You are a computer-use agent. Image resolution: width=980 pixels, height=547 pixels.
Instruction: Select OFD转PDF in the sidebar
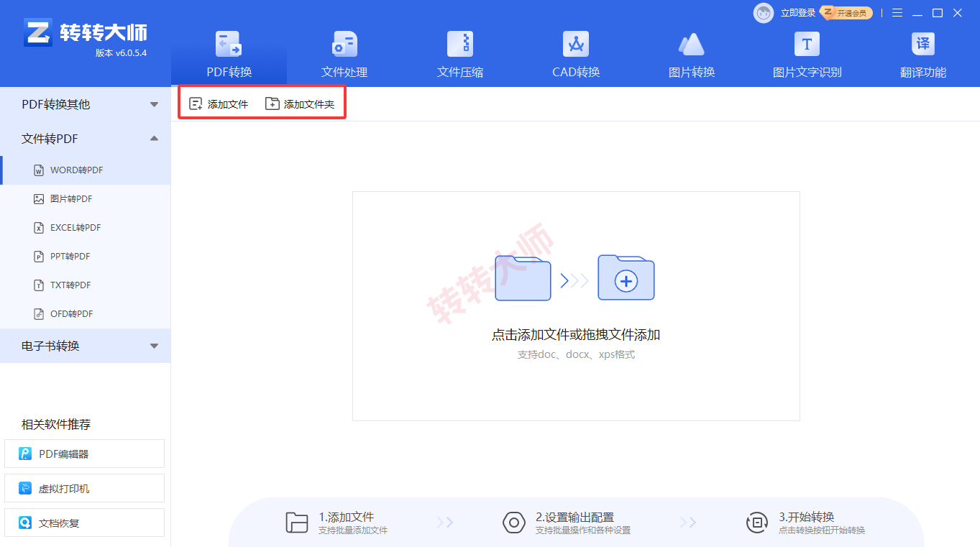(x=86, y=314)
